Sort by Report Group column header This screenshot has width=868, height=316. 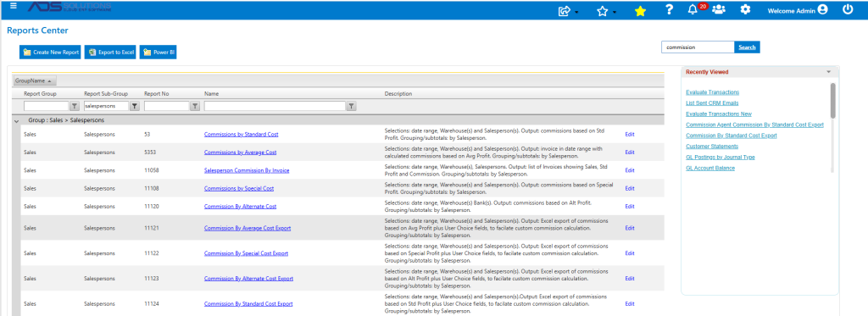(40, 93)
